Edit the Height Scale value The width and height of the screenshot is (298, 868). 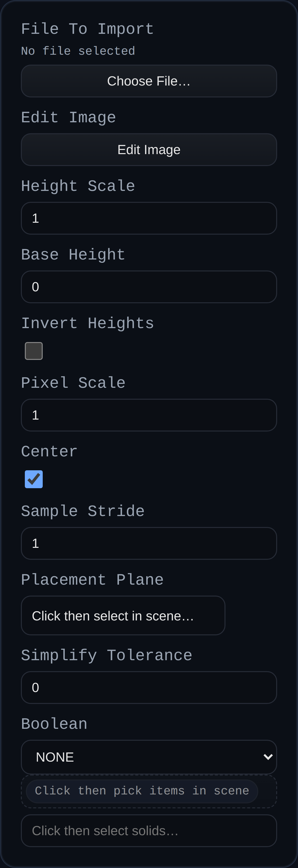149,218
